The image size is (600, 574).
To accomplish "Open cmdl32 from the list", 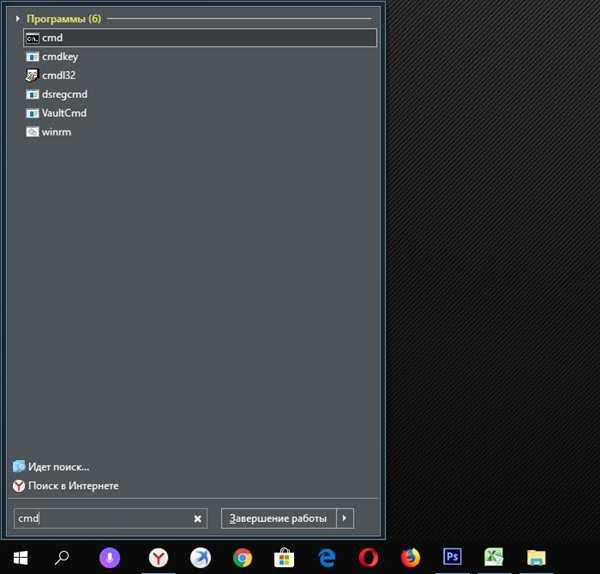I will pos(59,75).
